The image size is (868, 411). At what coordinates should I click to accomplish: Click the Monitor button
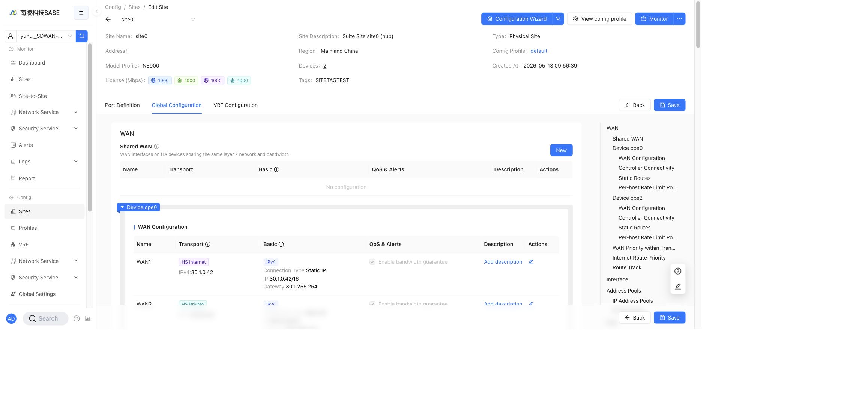[654, 19]
